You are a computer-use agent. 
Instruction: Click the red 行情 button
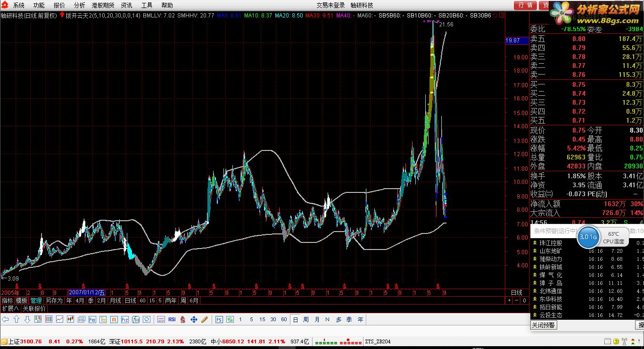tap(526, 5)
